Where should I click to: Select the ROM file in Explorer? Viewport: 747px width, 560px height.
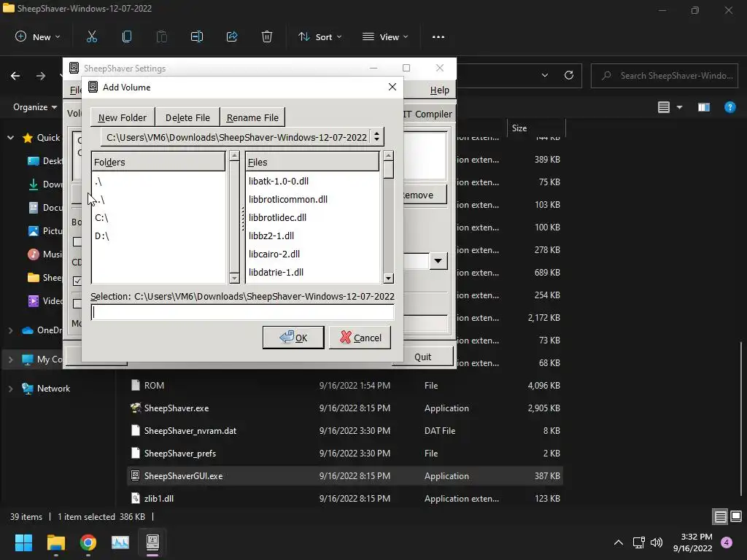pyautogui.click(x=345, y=385)
